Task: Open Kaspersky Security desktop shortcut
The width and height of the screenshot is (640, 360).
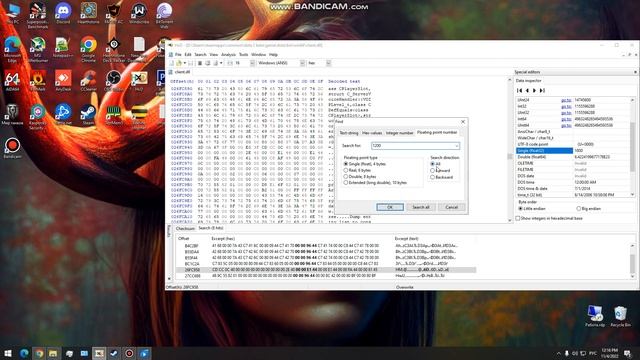Action: 38,117
